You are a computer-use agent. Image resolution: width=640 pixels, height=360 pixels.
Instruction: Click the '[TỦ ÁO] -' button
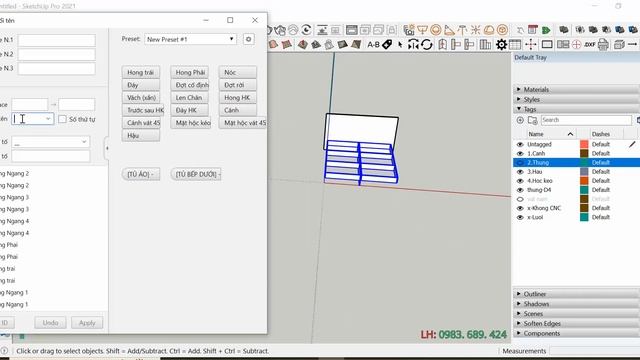tap(140, 174)
